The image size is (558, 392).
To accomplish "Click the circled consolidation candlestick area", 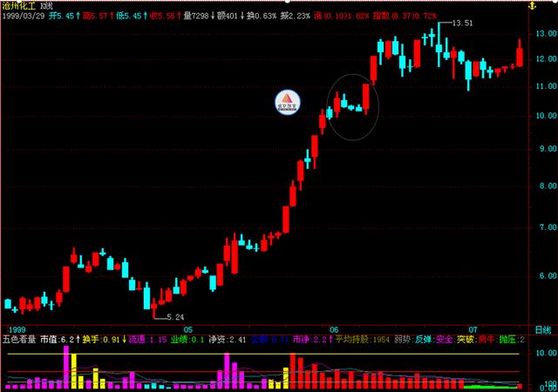I will pyautogui.click(x=352, y=103).
